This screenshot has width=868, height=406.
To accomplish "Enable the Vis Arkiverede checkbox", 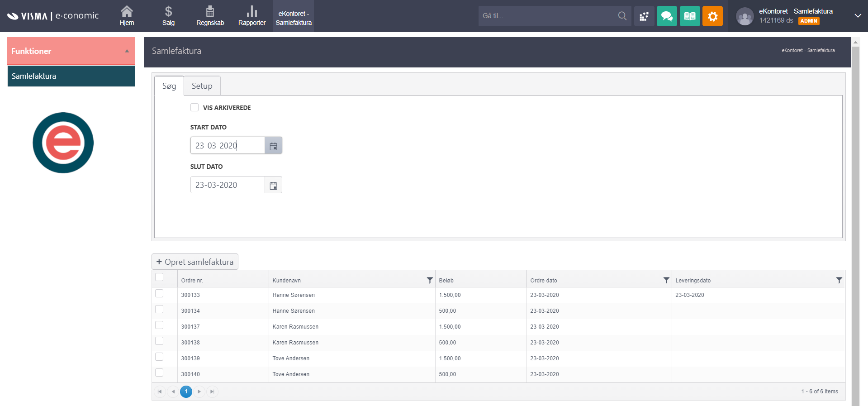I will [194, 107].
